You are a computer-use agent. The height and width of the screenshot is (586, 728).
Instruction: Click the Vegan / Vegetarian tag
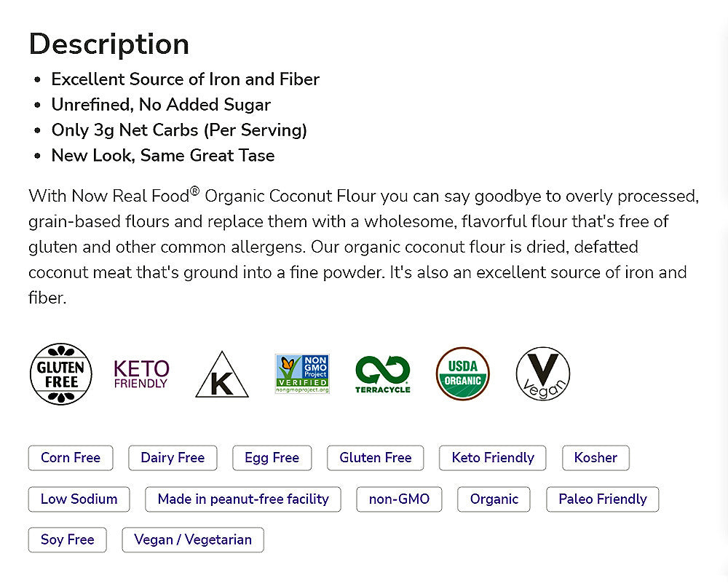coord(193,540)
